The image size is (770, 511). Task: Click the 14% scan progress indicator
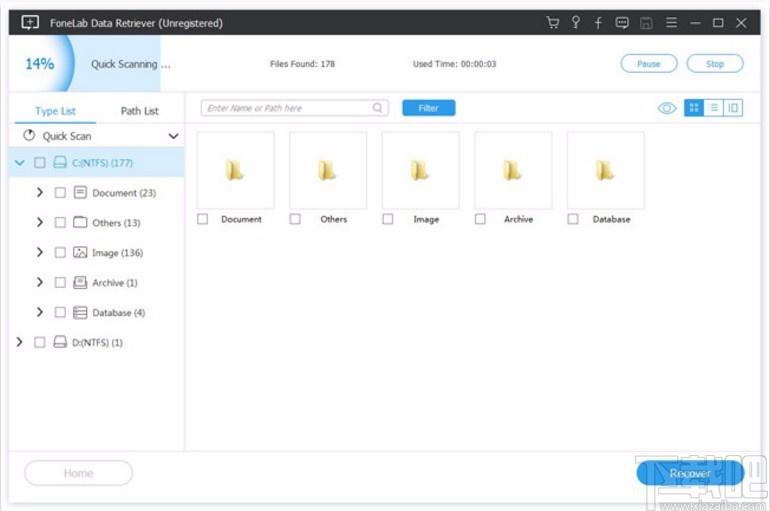(40, 63)
